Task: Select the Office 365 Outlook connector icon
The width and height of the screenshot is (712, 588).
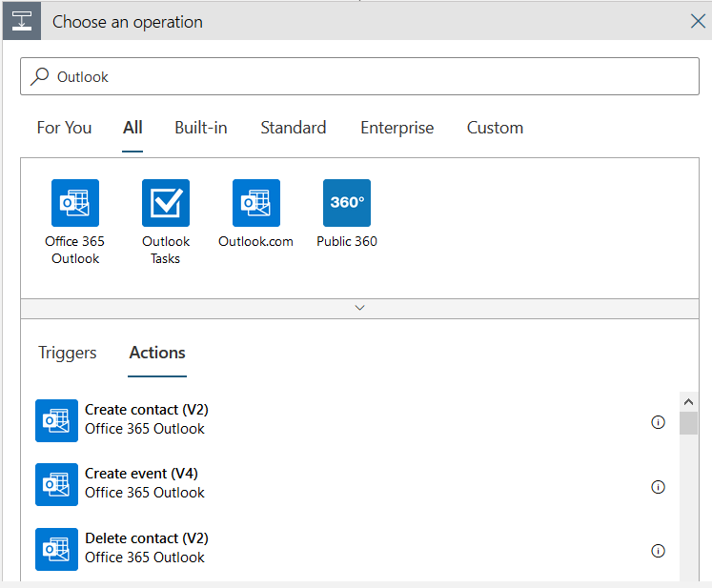Action: [x=75, y=203]
